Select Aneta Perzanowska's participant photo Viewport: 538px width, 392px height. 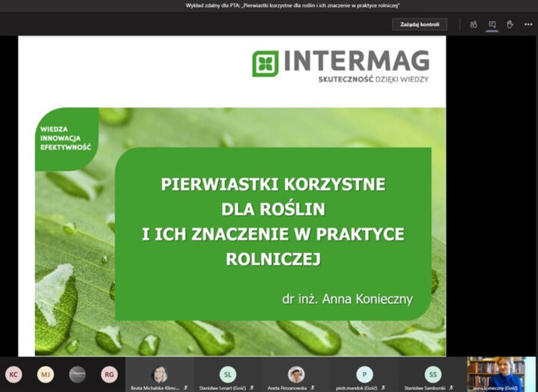point(296,374)
